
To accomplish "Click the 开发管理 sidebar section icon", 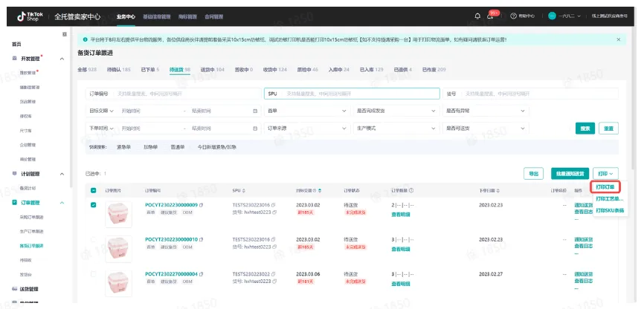I will coord(15,59).
